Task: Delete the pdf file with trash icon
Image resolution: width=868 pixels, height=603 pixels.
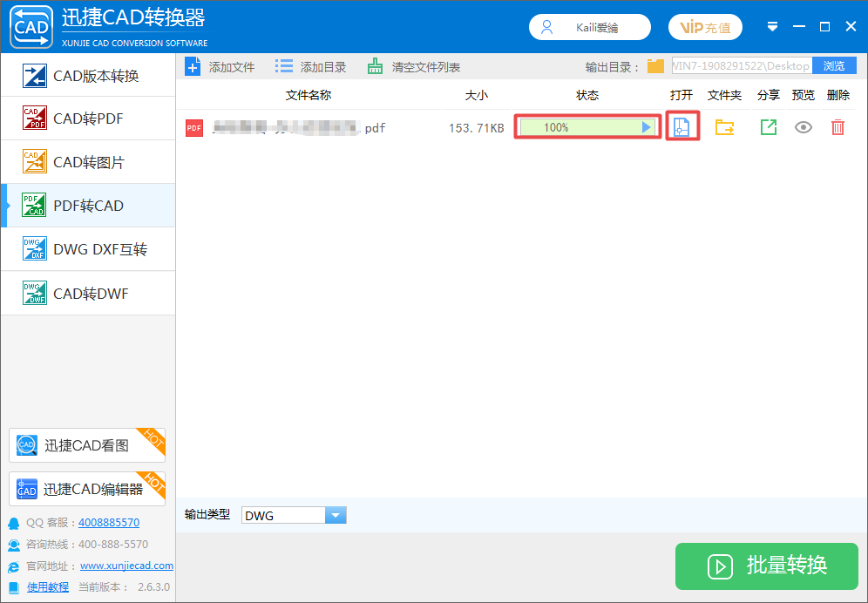Action: [838, 127]
